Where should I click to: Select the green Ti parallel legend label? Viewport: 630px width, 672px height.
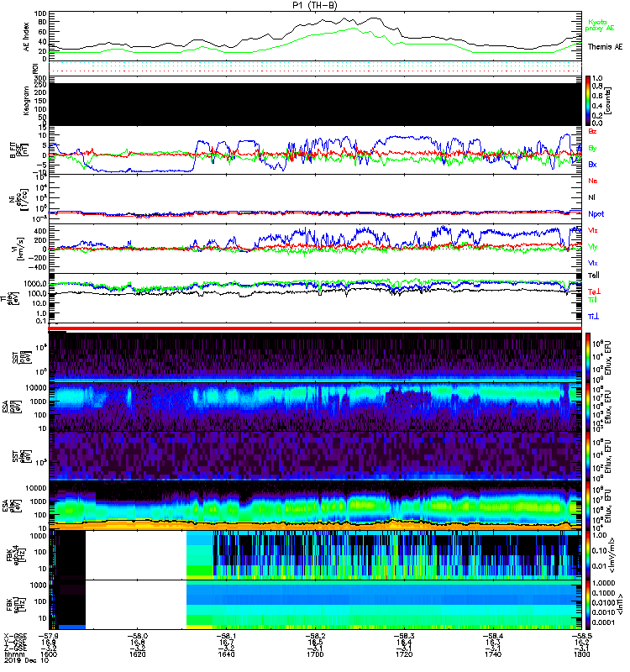(x=592, y=300)
